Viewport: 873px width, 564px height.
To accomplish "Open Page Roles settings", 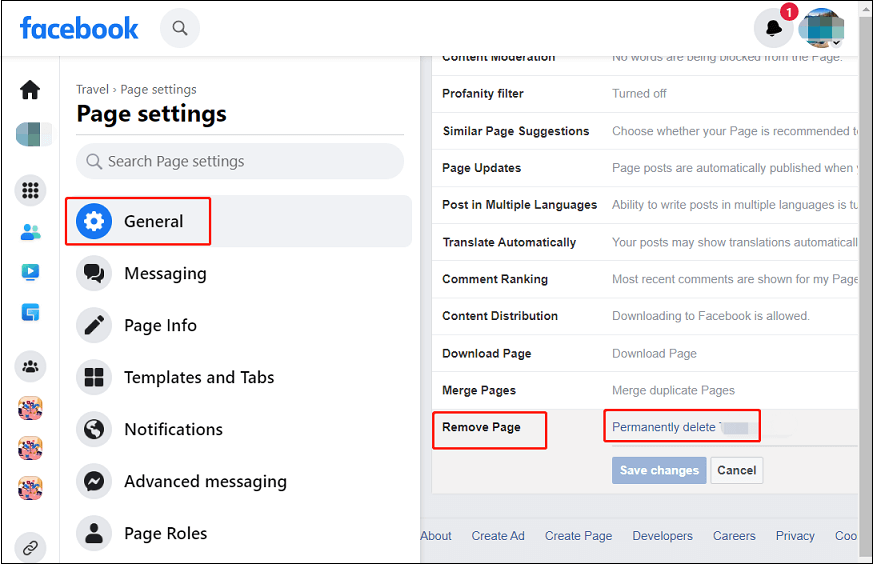I will 165,533.
